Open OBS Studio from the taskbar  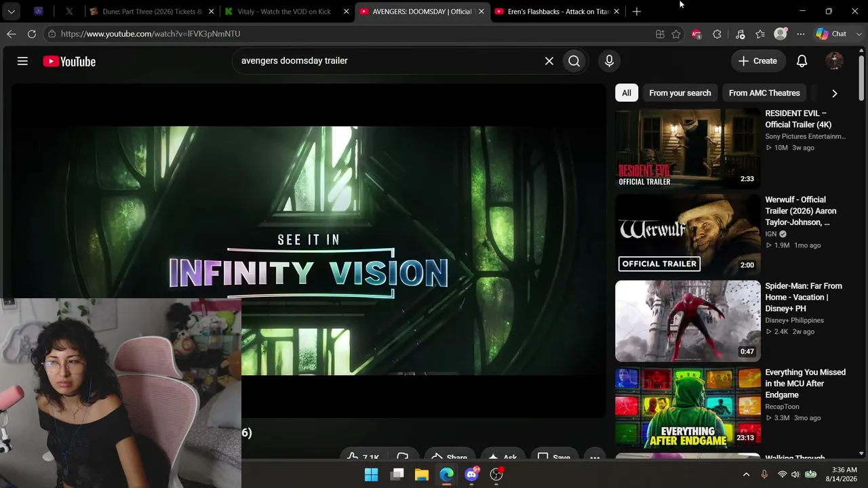coord(497,474)
